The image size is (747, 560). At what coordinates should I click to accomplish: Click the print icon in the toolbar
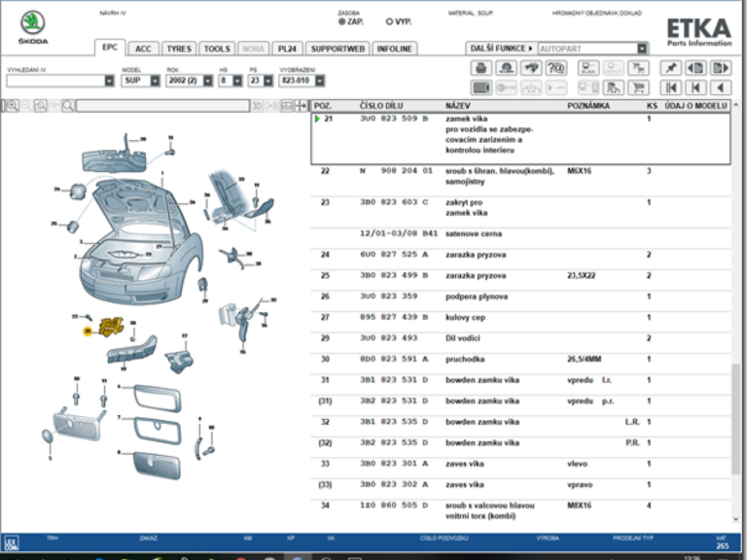pyautogui.click(x=480, y=68)
